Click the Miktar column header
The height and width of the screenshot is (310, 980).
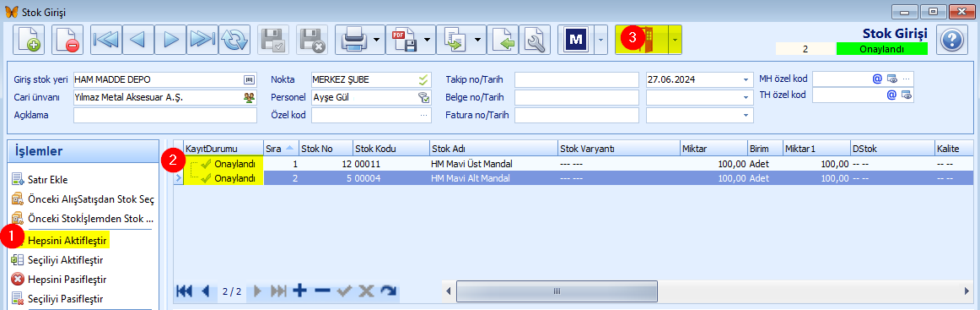point(713,149)
